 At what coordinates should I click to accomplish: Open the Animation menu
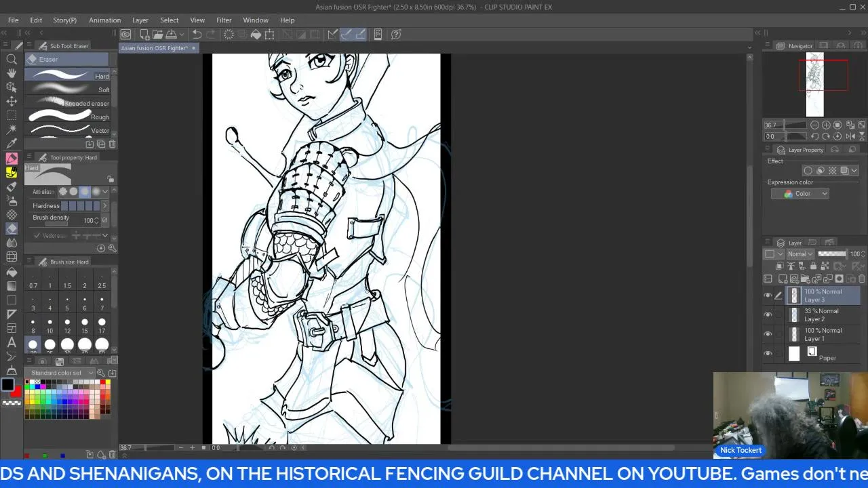tap(104, 20)
